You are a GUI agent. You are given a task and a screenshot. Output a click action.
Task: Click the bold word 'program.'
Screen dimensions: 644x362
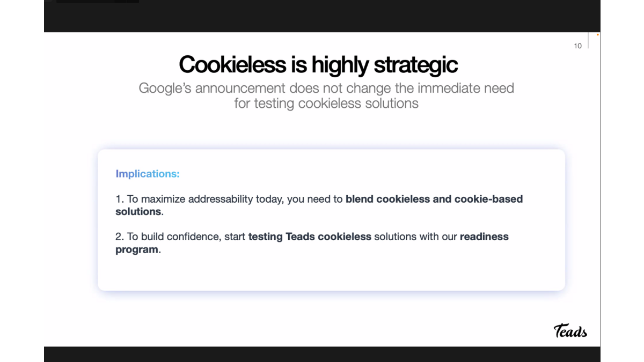click(x=138, y=249)
